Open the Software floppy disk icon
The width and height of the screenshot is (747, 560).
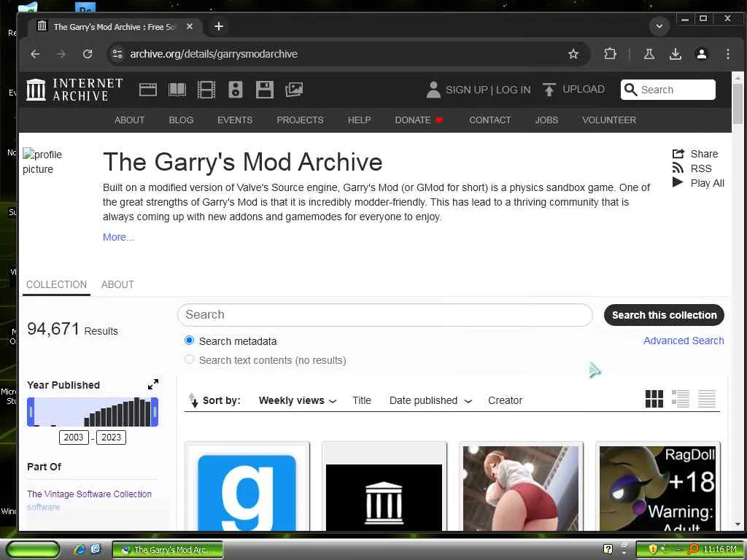pyautogui.click(x=264, y=90)
